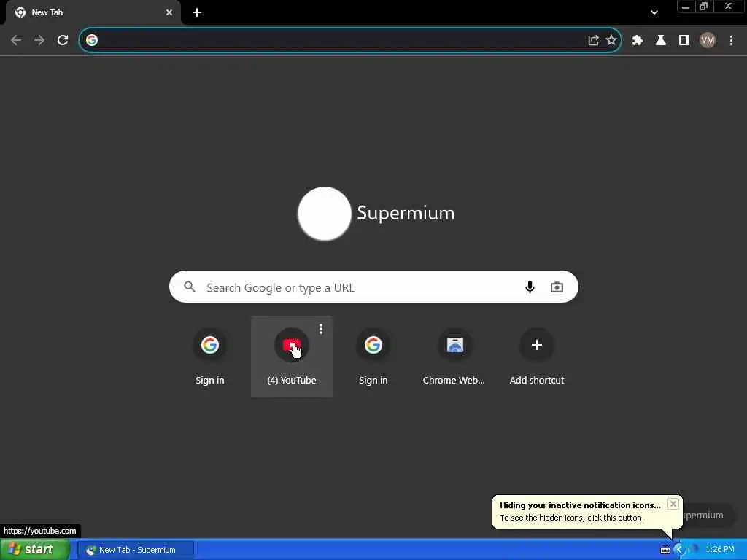Click the Supermium logo circle
Image resolution: width=747 pixels, height=560 pixels.
325,214
